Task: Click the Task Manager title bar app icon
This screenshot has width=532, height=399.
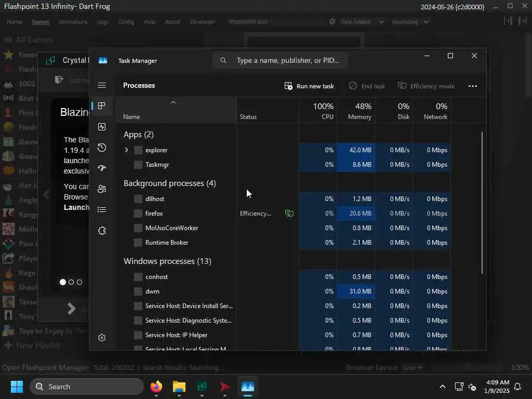Action: (103, 60)
